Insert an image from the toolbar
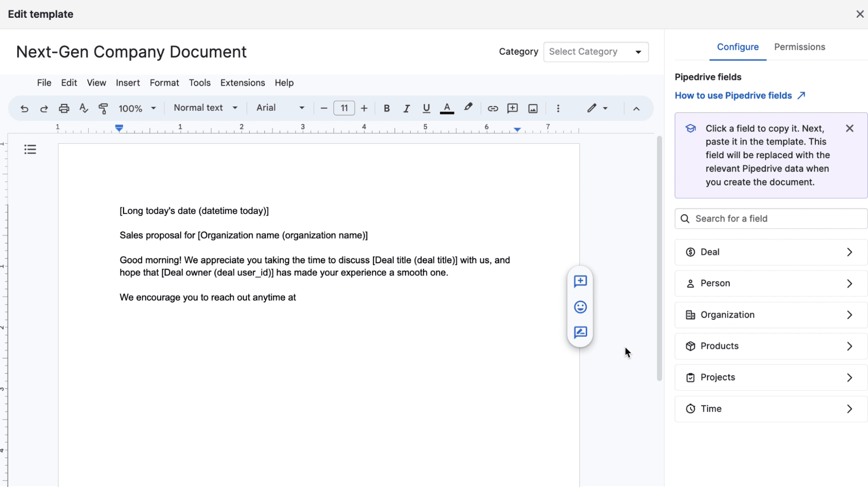 tap(533, 108)
